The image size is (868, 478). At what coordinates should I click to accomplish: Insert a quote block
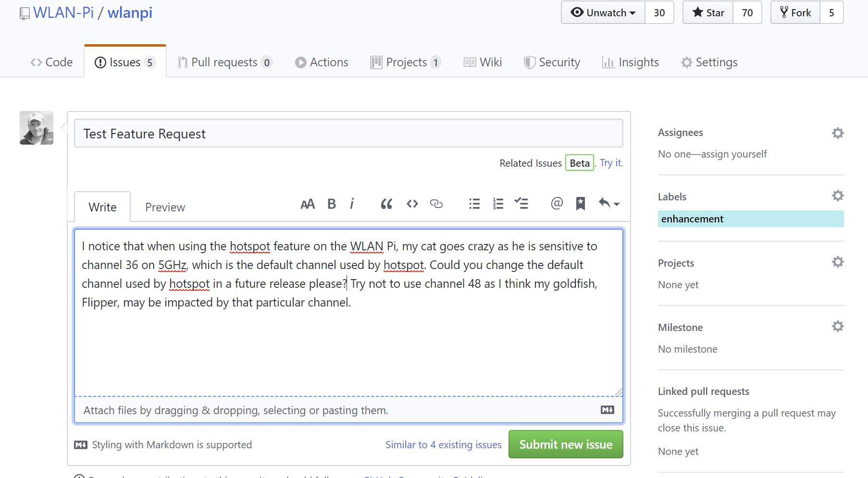point(386,204)
